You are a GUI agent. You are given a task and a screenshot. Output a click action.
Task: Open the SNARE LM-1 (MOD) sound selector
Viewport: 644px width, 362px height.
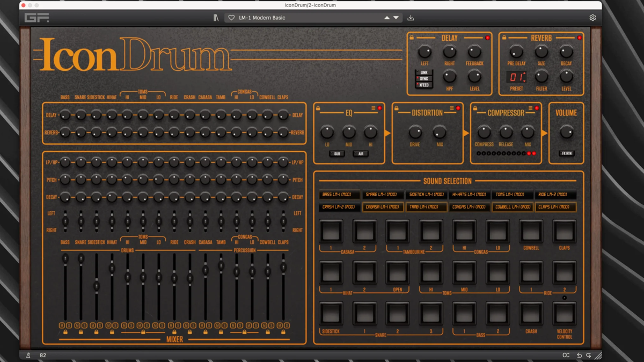383,195
